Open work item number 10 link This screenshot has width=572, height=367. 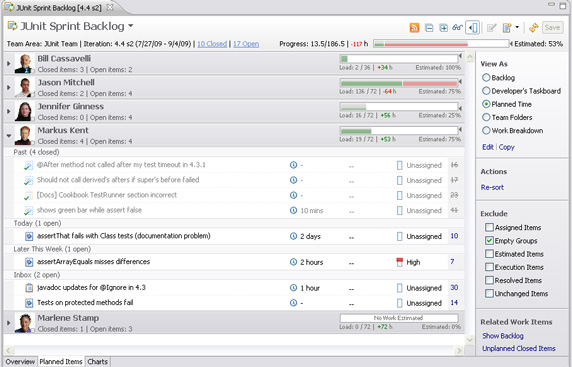[454, 236]
